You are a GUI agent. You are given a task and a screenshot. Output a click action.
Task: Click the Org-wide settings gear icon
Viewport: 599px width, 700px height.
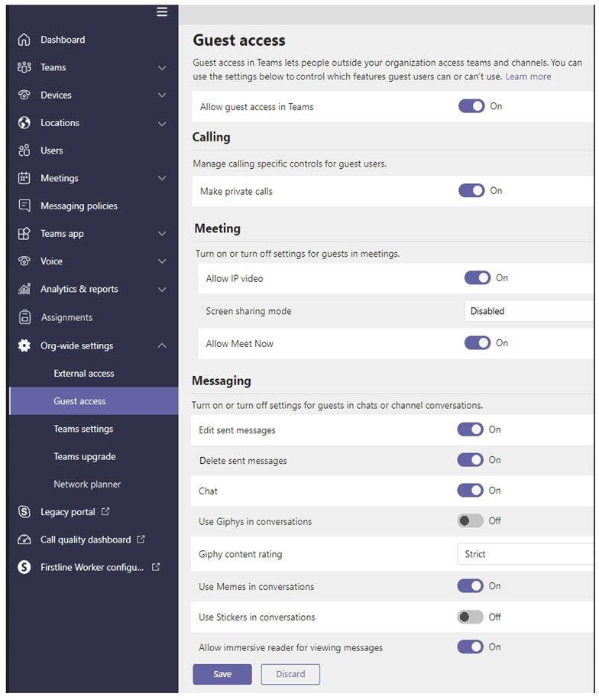[x=24, y=345]
